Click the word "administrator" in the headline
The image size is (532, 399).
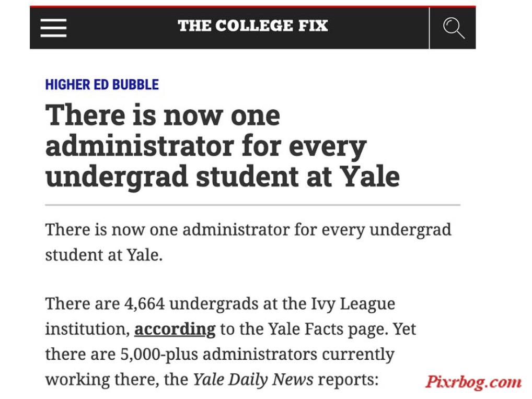pyautogui.click(x=140, y=146)
